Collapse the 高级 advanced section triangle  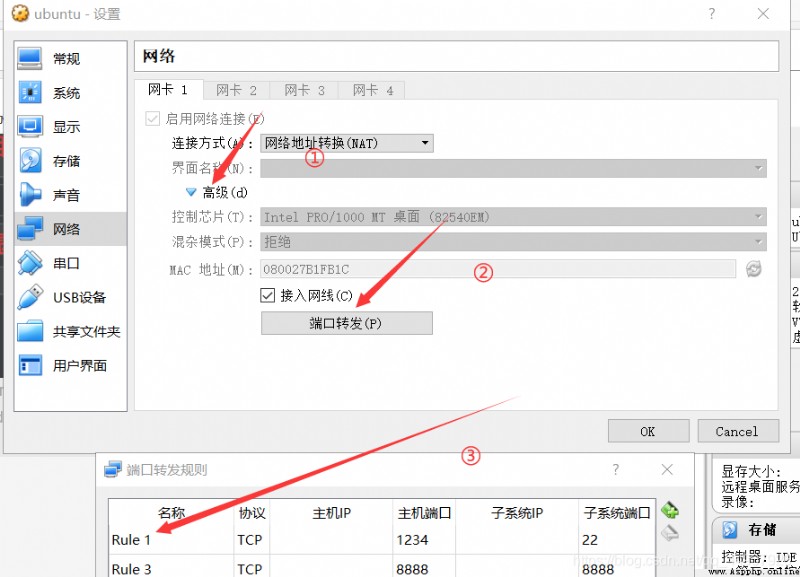coord(191,192)
